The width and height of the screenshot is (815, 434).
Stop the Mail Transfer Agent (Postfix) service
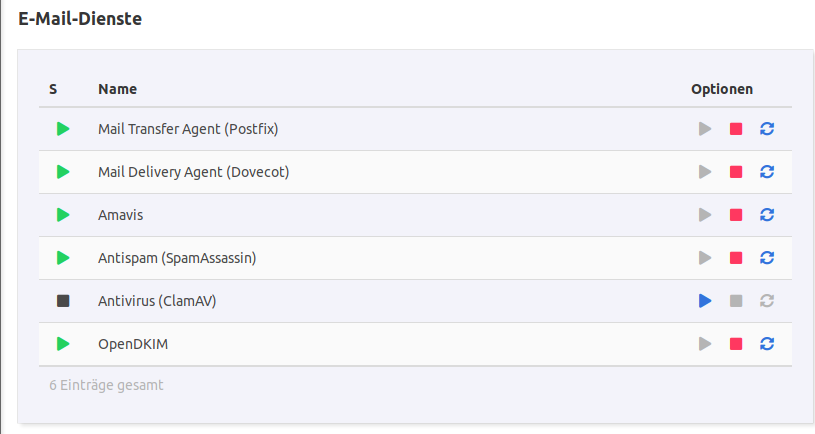(x=736, y=129)
